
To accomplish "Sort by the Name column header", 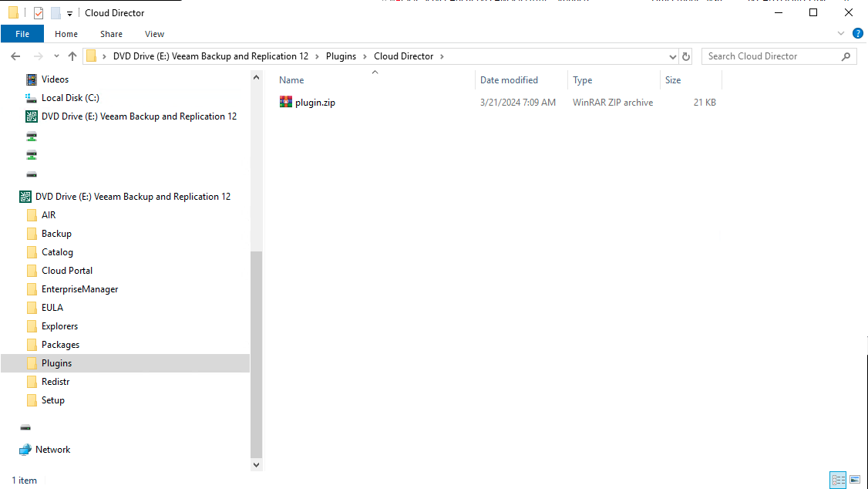I will point(291,79).
